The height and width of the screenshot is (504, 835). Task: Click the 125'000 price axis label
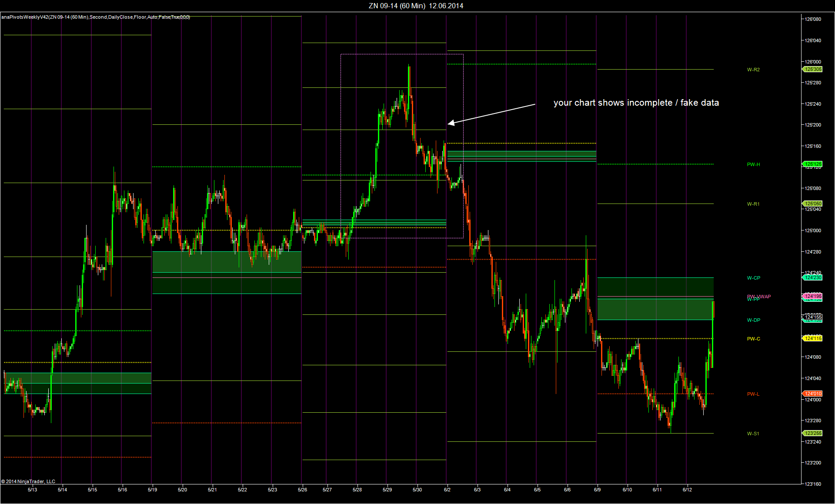click(812, 230)
